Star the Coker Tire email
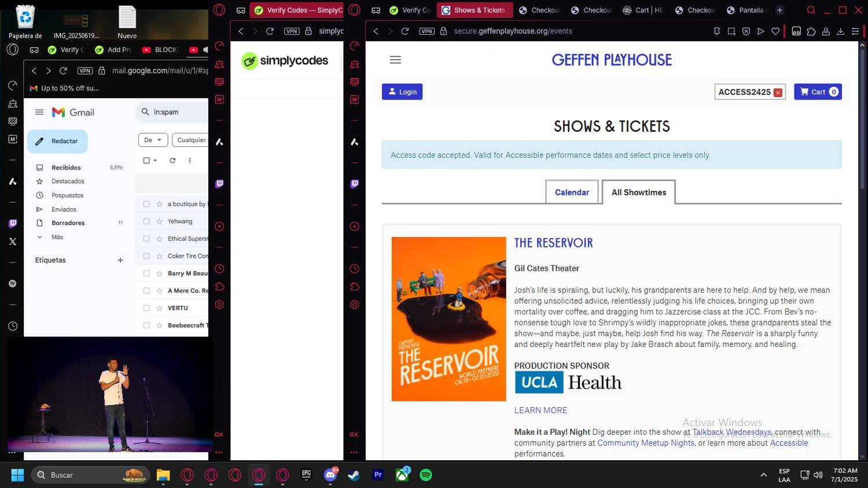The width and height of the screenshot is (868, 488). (x=159, y=256)
